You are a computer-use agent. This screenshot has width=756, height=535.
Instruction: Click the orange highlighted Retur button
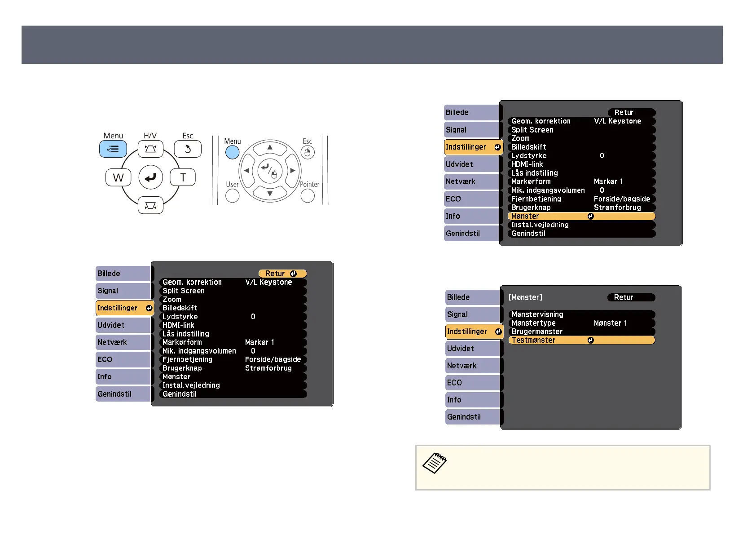point(282,274)
